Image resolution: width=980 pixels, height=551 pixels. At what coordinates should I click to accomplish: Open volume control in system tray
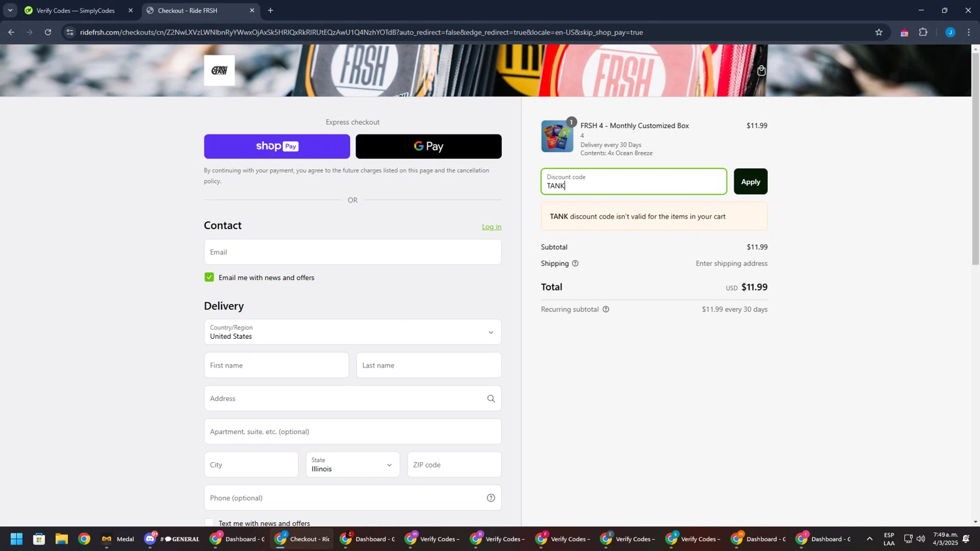pyautogui.click(x=921, y=539)
